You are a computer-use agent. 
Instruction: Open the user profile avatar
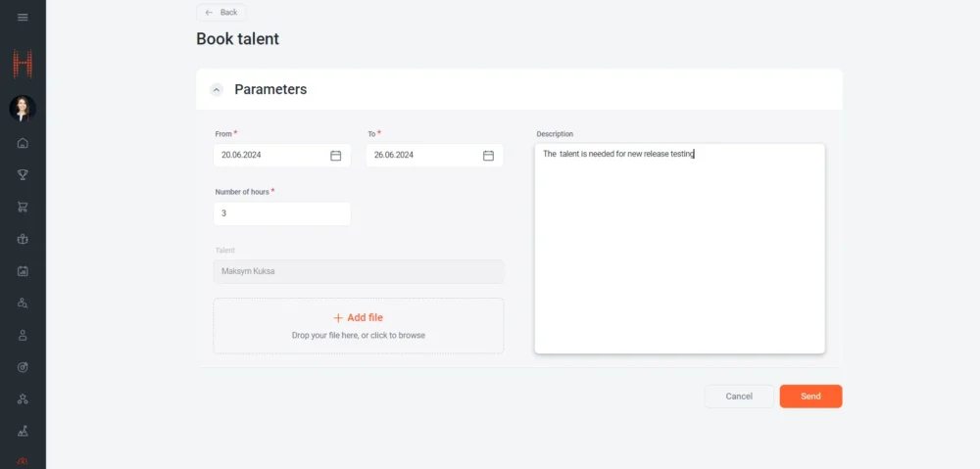click(x=23, y=108)
